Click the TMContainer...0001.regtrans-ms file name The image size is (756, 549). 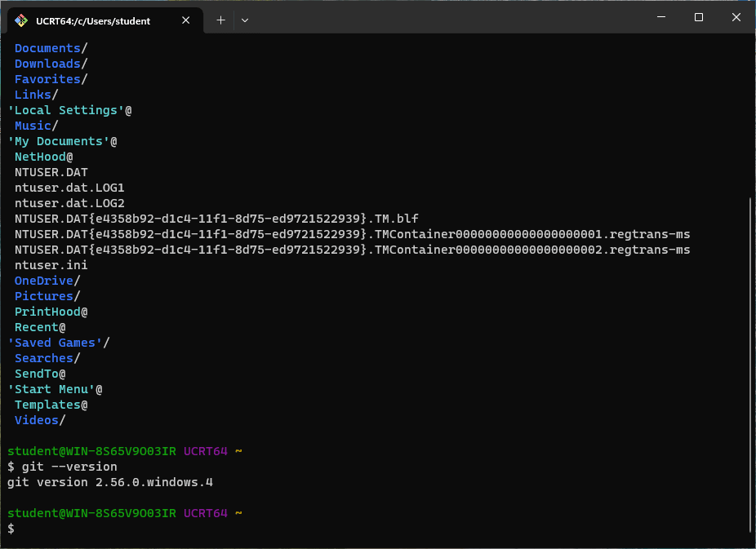352,234
